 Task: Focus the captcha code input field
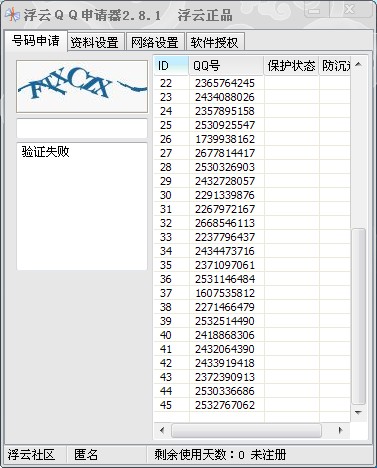click(82, 128)
